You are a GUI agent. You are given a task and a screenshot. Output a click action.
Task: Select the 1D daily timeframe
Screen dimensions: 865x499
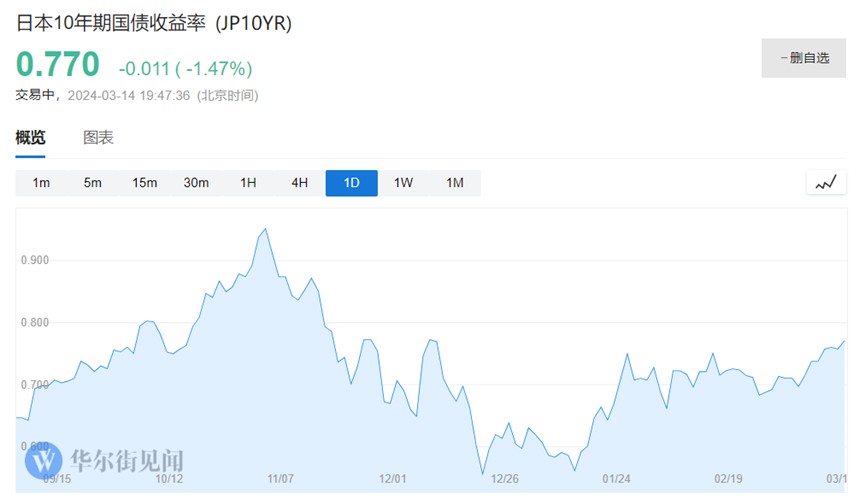point(351,183)
